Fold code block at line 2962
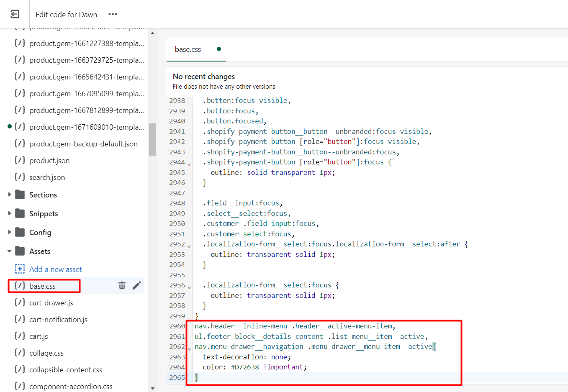This screenshot has height=392, width=568. coord(189,349)
